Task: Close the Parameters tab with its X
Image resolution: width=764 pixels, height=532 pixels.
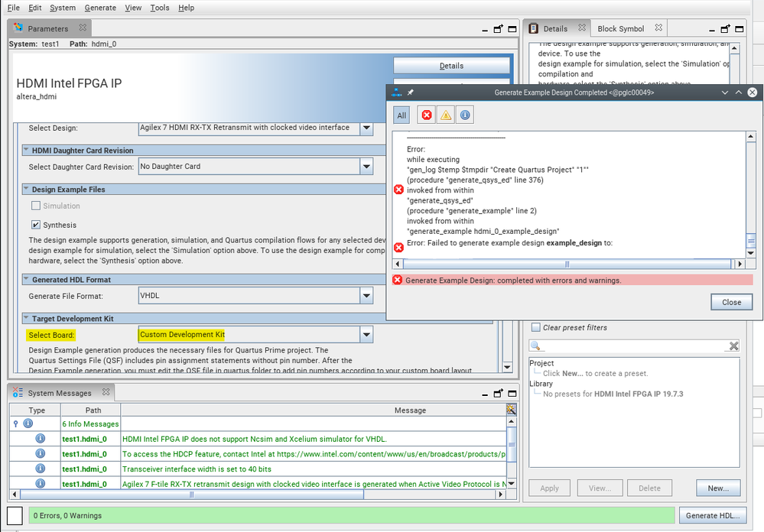Action: [83, 28]
